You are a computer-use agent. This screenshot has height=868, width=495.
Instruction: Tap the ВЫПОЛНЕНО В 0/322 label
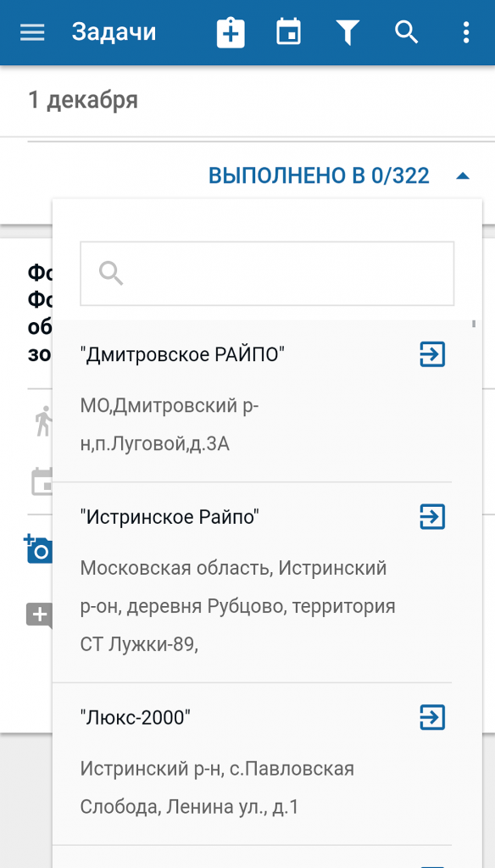click(319, 176)
